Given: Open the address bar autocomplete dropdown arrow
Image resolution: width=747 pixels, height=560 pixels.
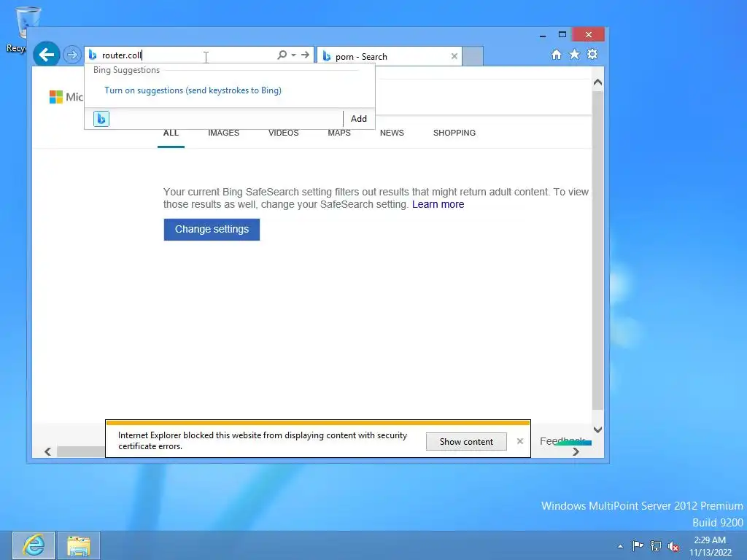Looking at the screenshot, I should point(294,55).
